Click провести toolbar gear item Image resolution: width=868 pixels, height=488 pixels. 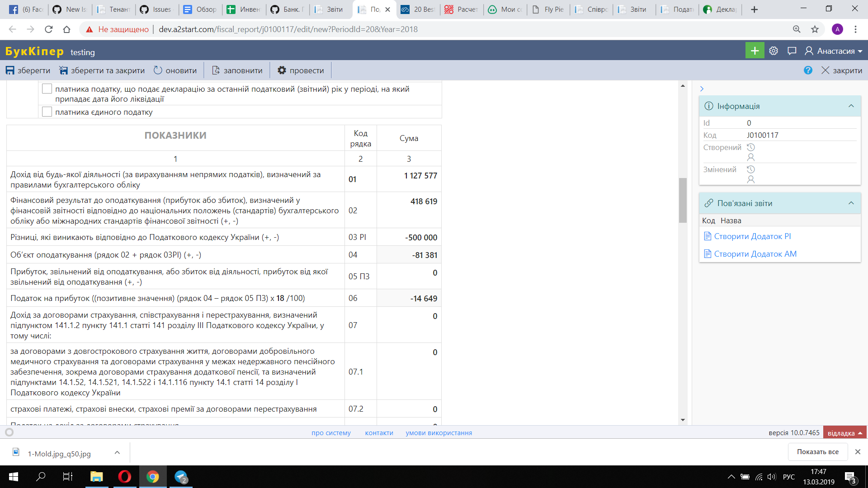pyautogui.click(x=301, y=70)
